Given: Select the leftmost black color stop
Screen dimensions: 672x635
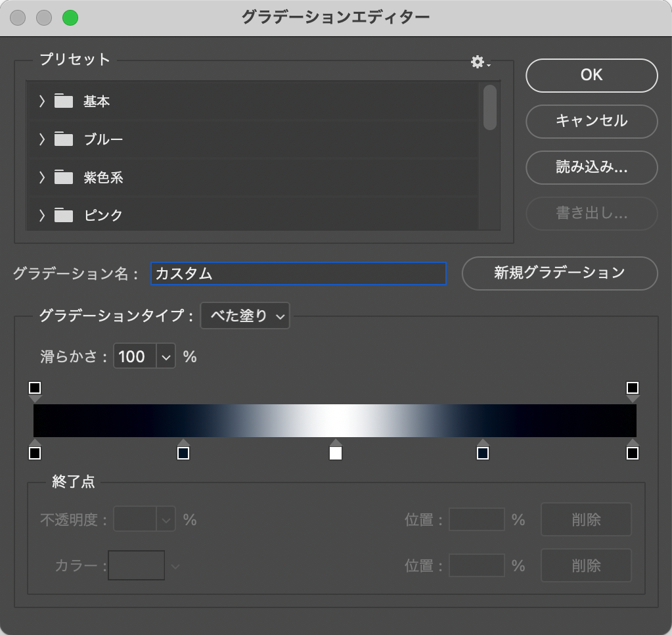Looking at the screenshot, I should pos(35,453).
